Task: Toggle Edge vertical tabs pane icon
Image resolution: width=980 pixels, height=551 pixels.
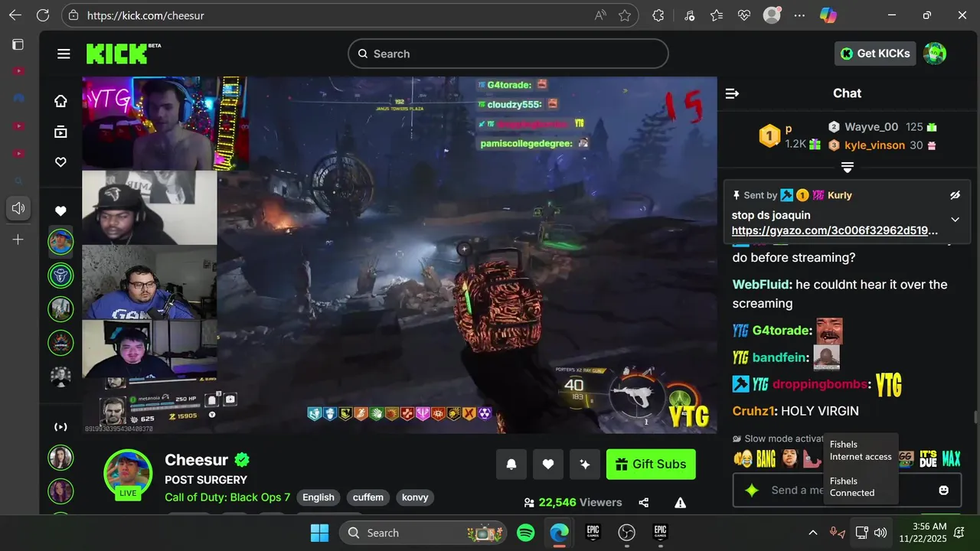Action: coord(18,44)
